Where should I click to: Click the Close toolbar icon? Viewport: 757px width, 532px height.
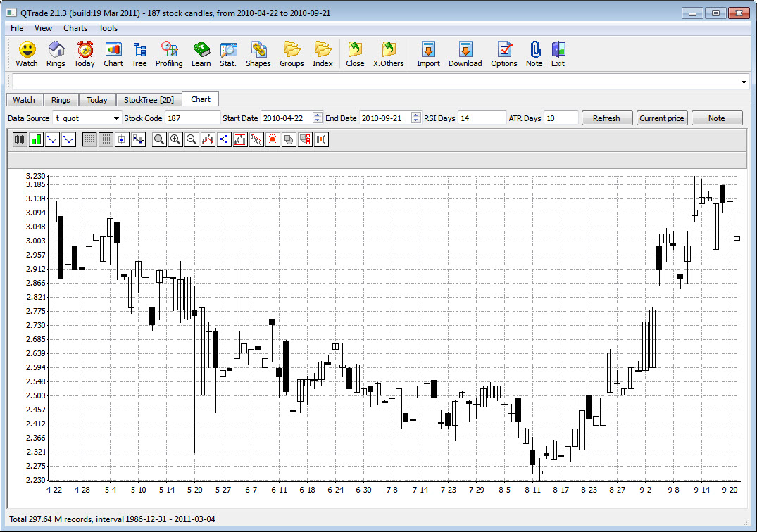pos(355,53)
